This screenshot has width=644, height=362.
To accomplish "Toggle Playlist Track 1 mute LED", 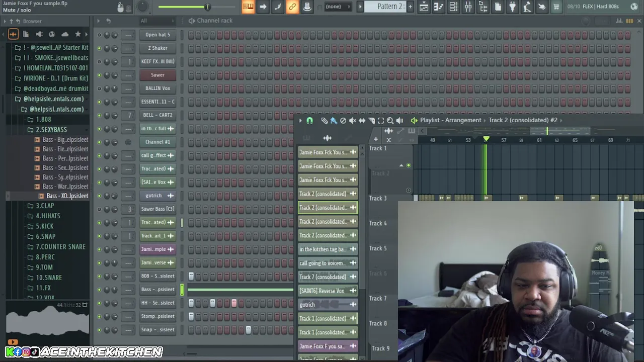I will (408, 165).
